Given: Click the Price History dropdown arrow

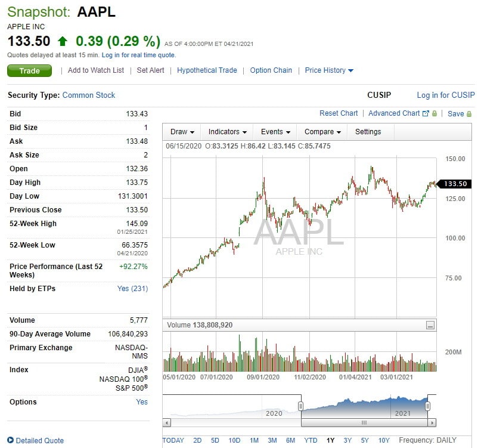Looking at the screenshot, I should 350,70.
